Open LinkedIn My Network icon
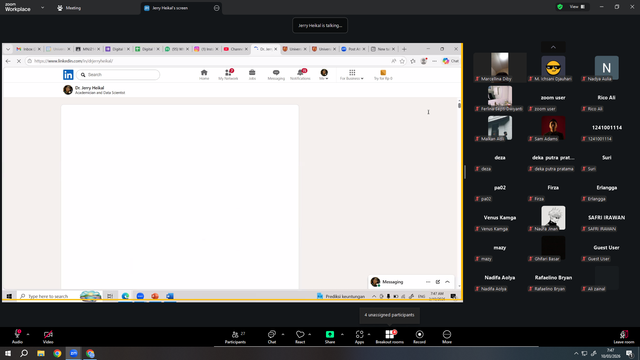 tap(228, 74)
